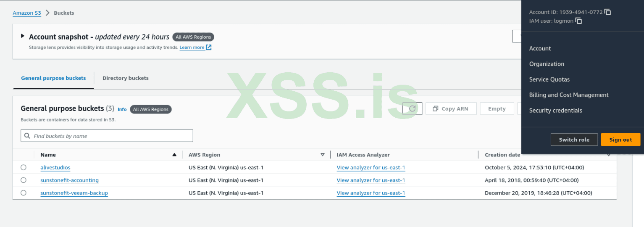View analyzer for us-east-1 for alivestudios
The width and height of the screenshot is (644, 227).
[x=371, y=167]
